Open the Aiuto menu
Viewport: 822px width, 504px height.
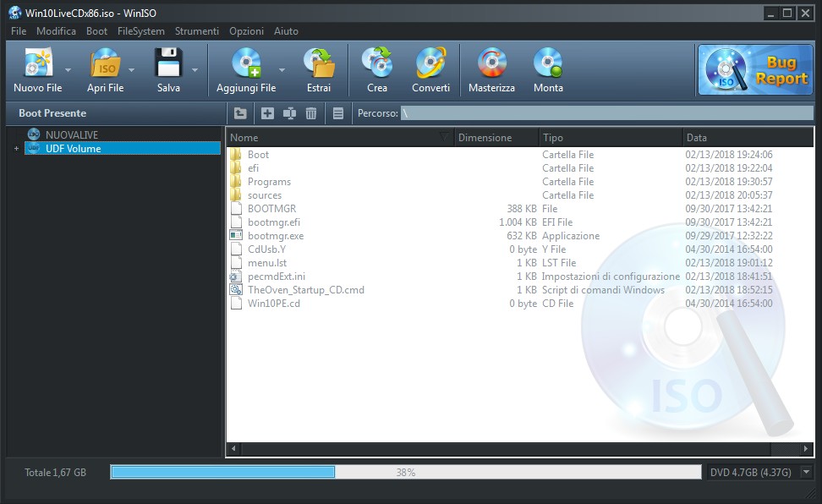(286, 31)
